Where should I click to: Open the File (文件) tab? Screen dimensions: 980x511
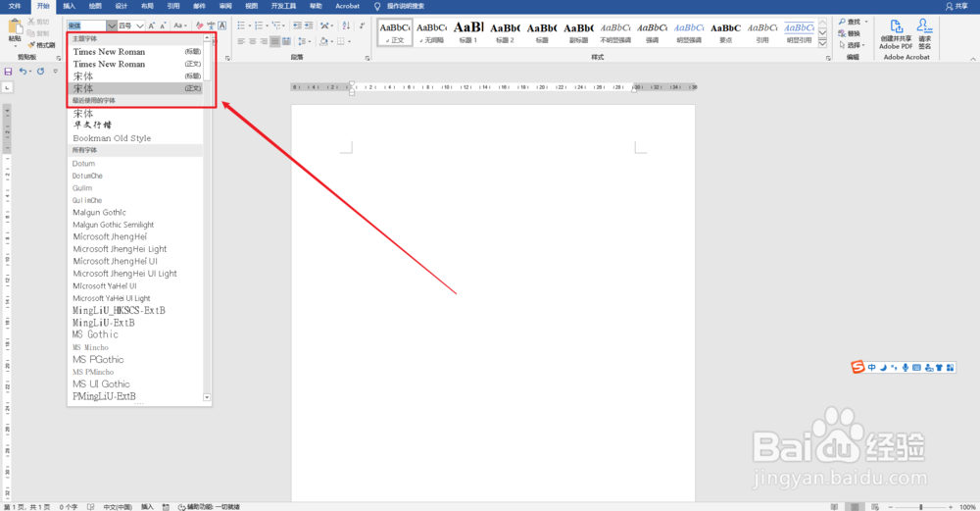pos(15,6)
